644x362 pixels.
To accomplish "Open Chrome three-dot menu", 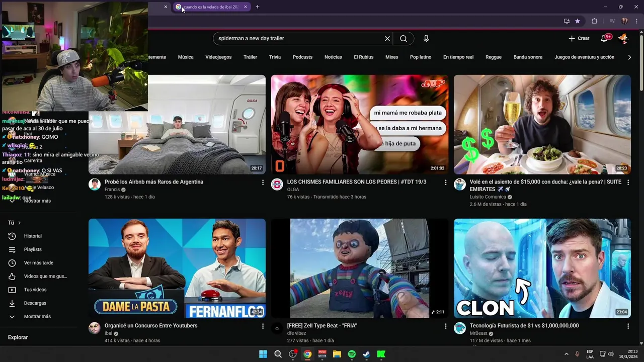I will (636, 21).
